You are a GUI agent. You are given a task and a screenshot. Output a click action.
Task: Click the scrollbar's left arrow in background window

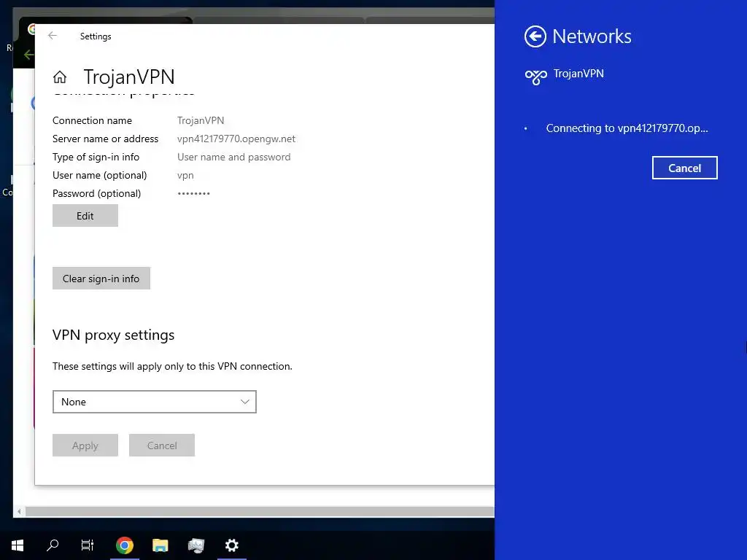[x=19, y=511]
